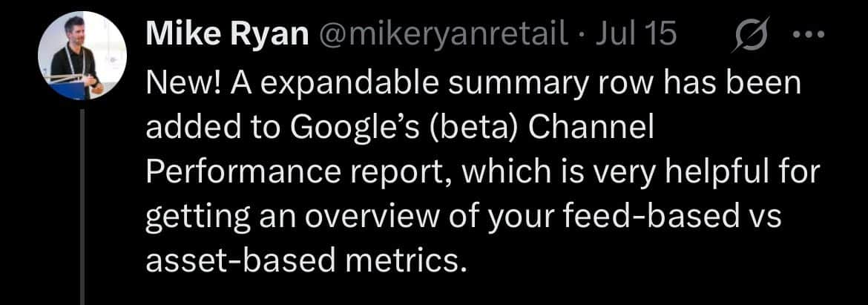Click the thread connector line under avatar

click(82, 206)
